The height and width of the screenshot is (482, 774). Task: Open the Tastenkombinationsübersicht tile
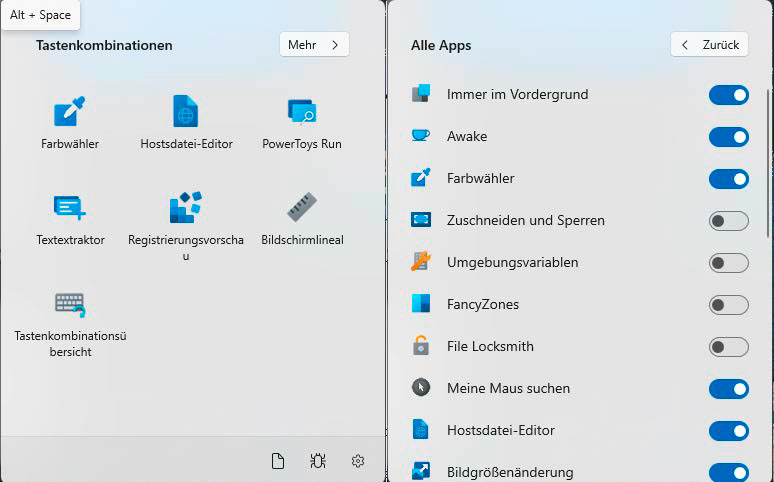tap(70, 323)
